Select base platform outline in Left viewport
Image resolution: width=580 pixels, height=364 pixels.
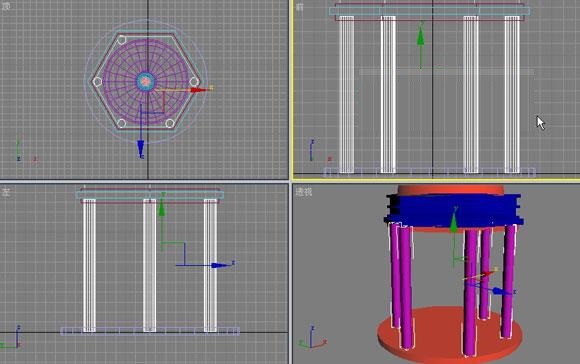tap(150, 331)
